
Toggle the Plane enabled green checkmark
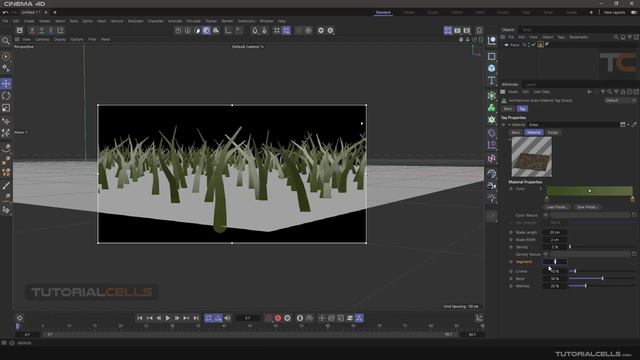[x=533, y=45]
